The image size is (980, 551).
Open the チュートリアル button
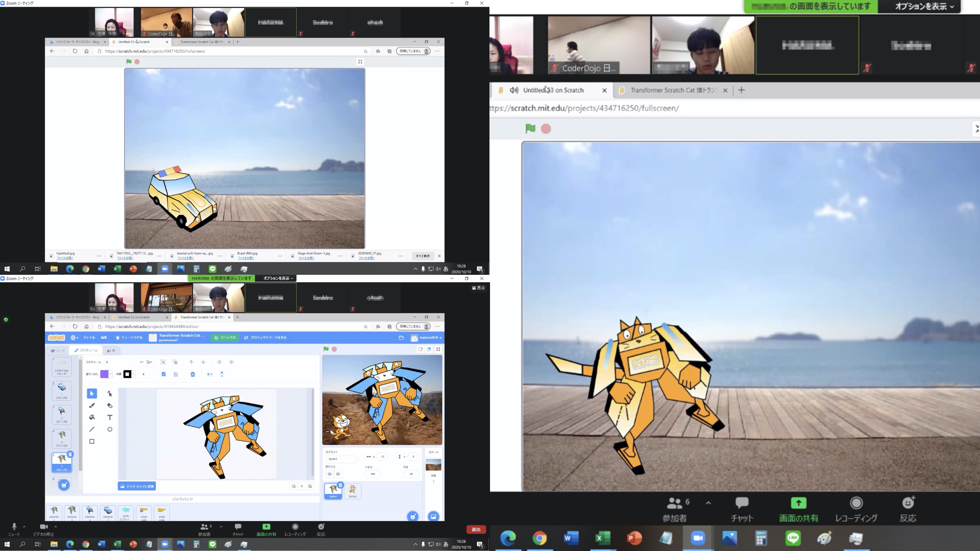[129, 338]
